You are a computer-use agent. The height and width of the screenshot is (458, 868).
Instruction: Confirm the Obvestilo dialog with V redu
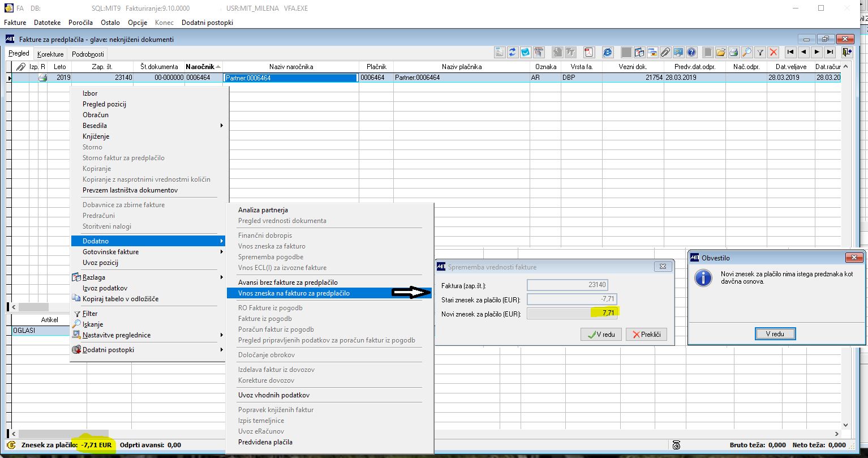coord(775,334)
